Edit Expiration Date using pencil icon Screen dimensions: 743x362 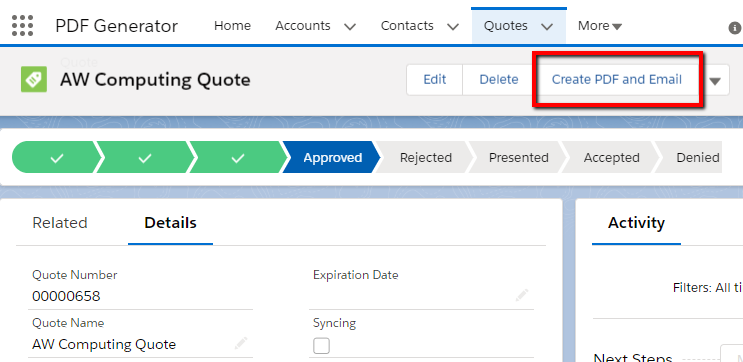point(522,296)
